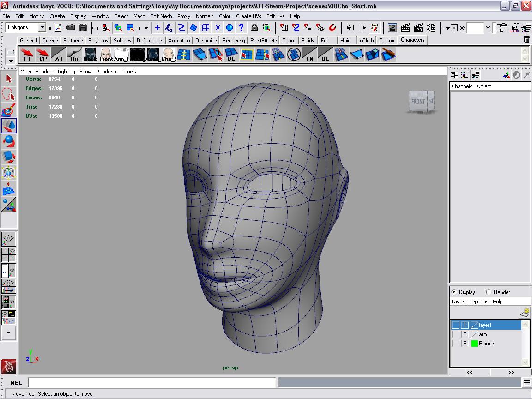This screenshot has width=532, height=399.
Task: Create a new scene with the toolbar icon
Action: coord(58,28)
